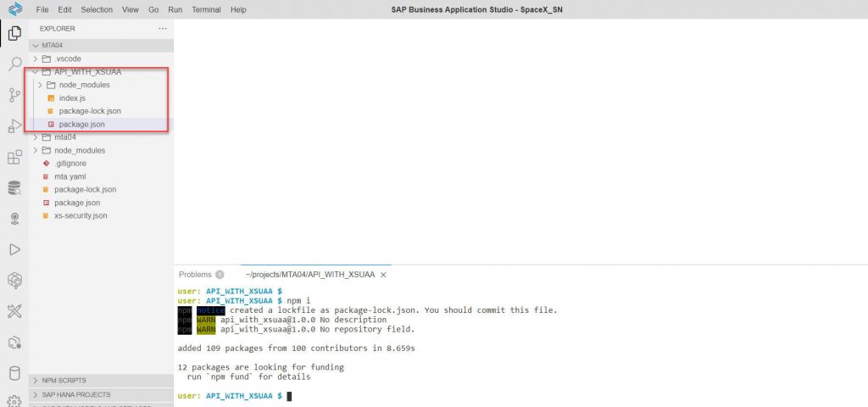Close the API_WITH_XSUAA terminal tab
The width and height of the screenshot is (868, 407).
pyautogui.click(x=383, y=275)
